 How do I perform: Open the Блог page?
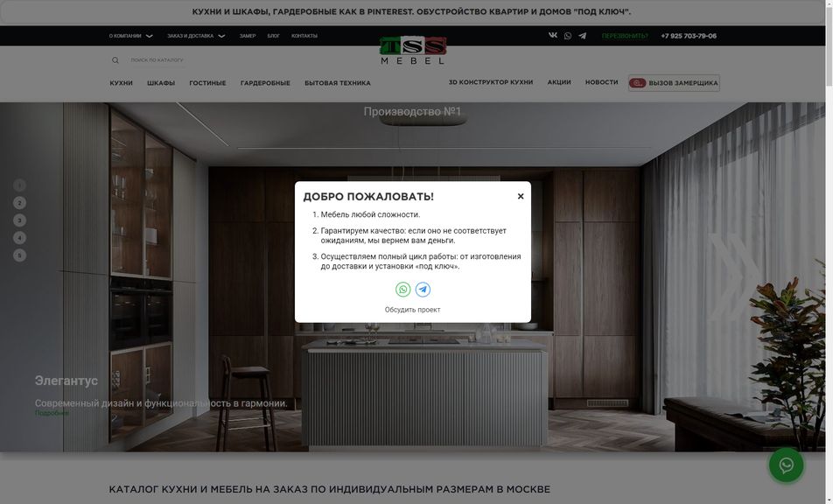[x=274, y=36]
